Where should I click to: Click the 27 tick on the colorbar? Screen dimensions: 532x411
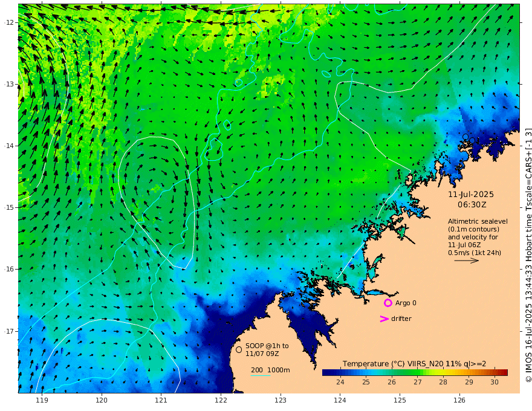(417, 382)
